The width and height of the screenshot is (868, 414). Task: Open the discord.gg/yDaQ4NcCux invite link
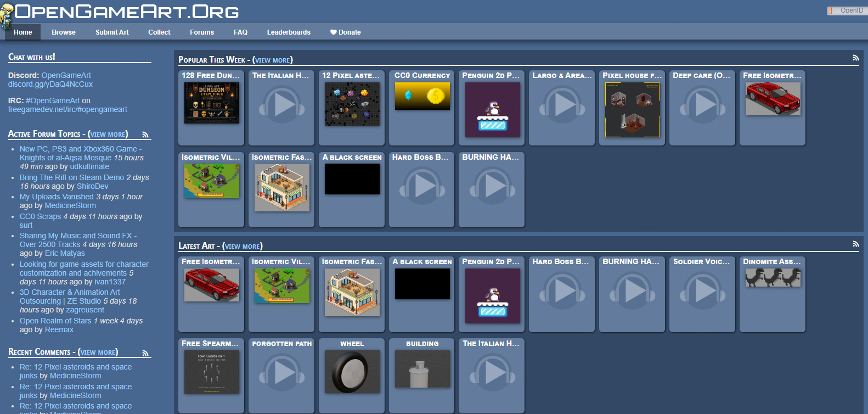[x=50, y=84]
